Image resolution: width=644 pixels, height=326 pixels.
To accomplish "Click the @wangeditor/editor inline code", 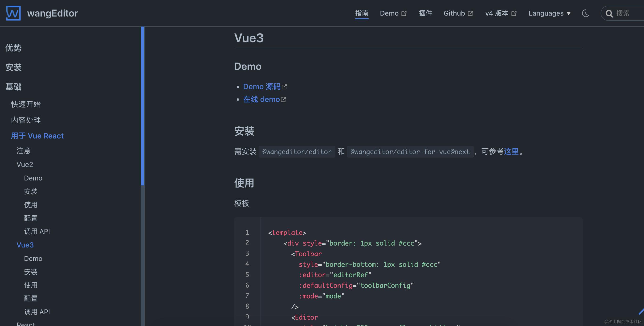I will pyautogui.click(x=297, y=151).
